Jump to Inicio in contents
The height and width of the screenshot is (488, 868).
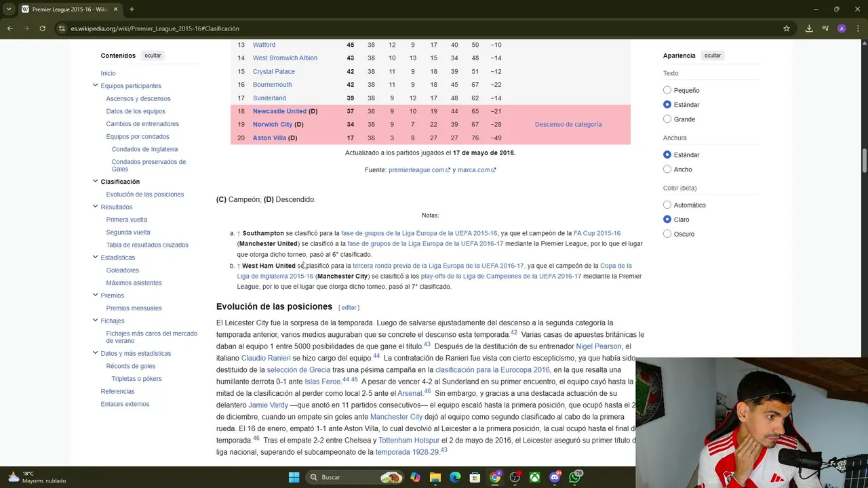click(x=108, y=73)
